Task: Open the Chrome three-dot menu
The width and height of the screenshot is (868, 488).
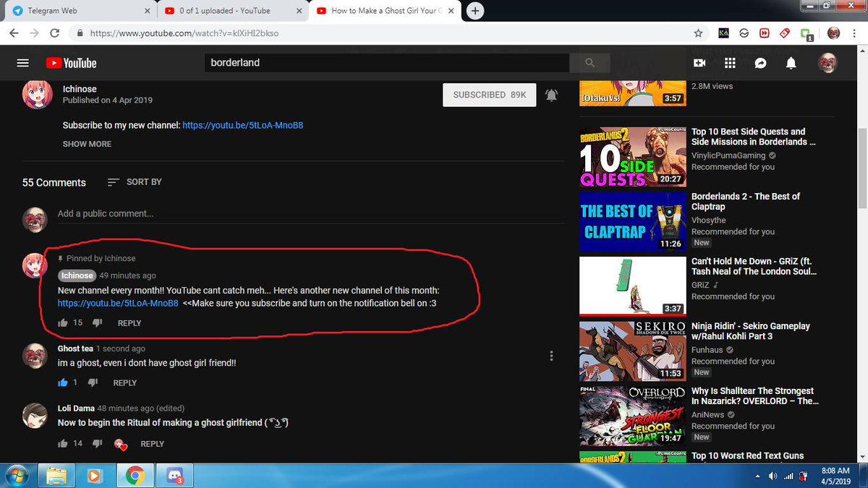Action: point(854,33)
